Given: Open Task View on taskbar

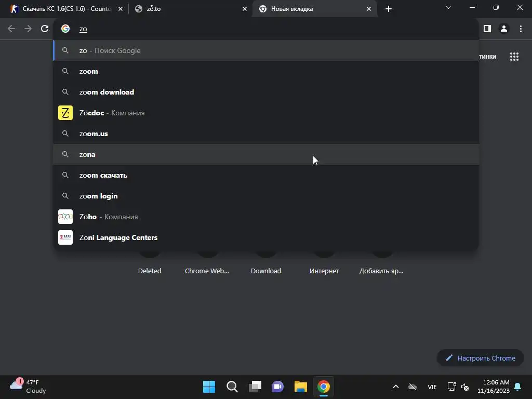Looking at the screenshot, I should pyautogui.click(x=255, y=387).
